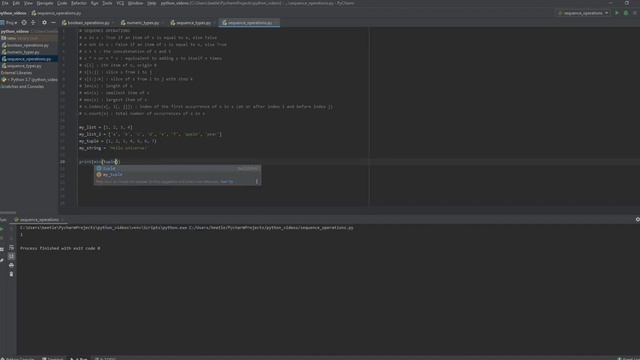
Task: Click the Event Log button in status bar
Action: 629,358
